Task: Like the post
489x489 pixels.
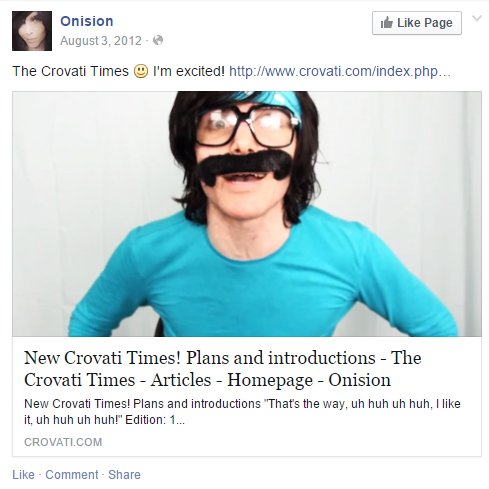Action: click(x=23, y=475)
